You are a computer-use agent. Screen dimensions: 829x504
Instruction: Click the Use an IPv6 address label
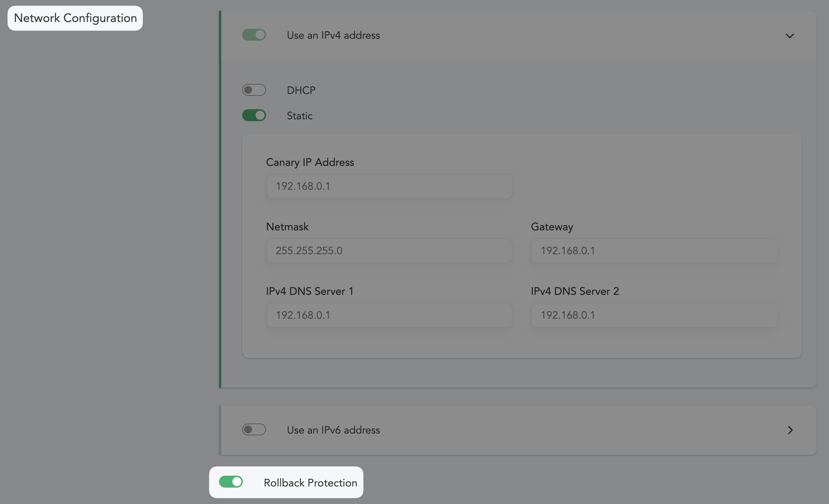[x=333, y=430]
